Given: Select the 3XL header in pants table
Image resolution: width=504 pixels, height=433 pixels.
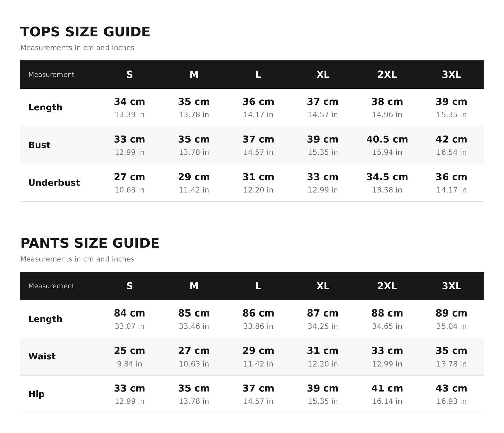Looking at the screenshot, I should (451, 286).
